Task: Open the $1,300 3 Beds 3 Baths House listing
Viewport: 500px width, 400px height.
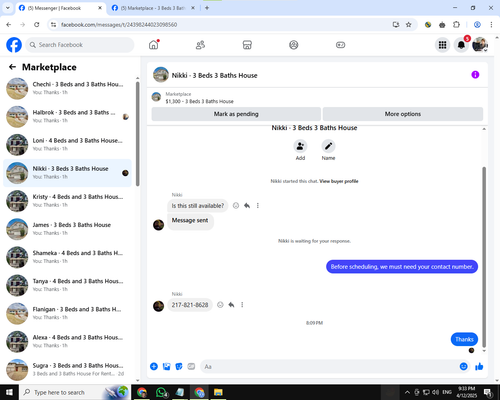Action: click(199, 101)
